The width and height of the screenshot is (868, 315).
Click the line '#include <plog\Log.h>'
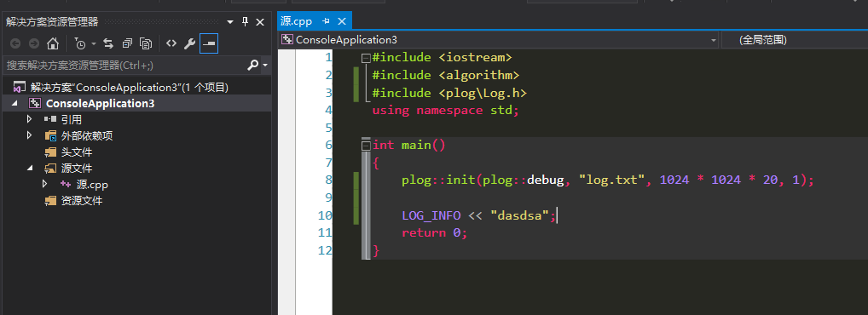(x=449, y=92)
